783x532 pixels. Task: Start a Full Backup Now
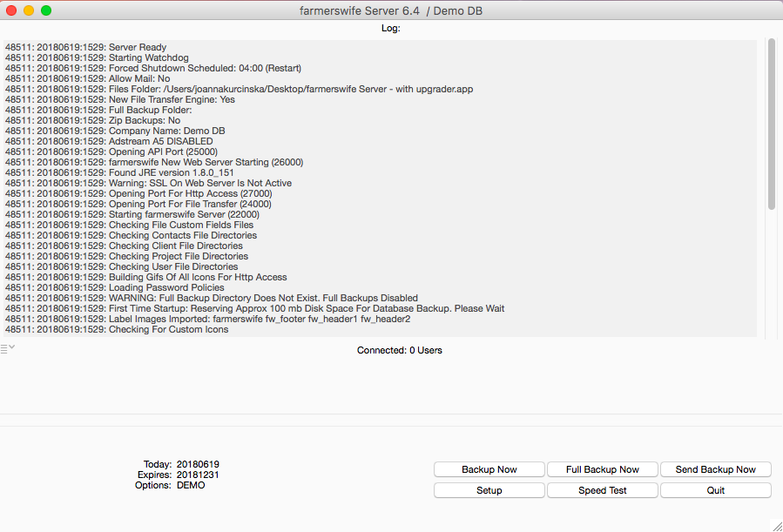pos(602,469)
